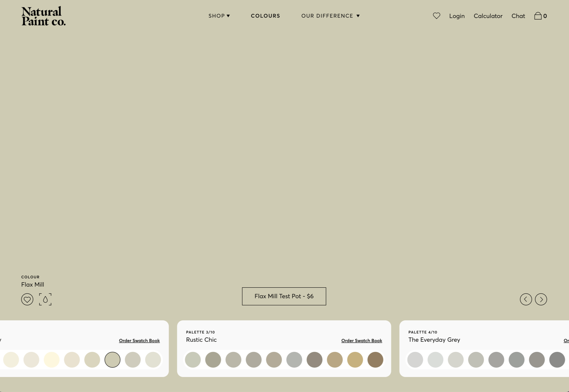Click Order Swatch Book in leftmost palette card
Image resolution: width=569 pixels, height=392 pixels.
tap(139, 341)
